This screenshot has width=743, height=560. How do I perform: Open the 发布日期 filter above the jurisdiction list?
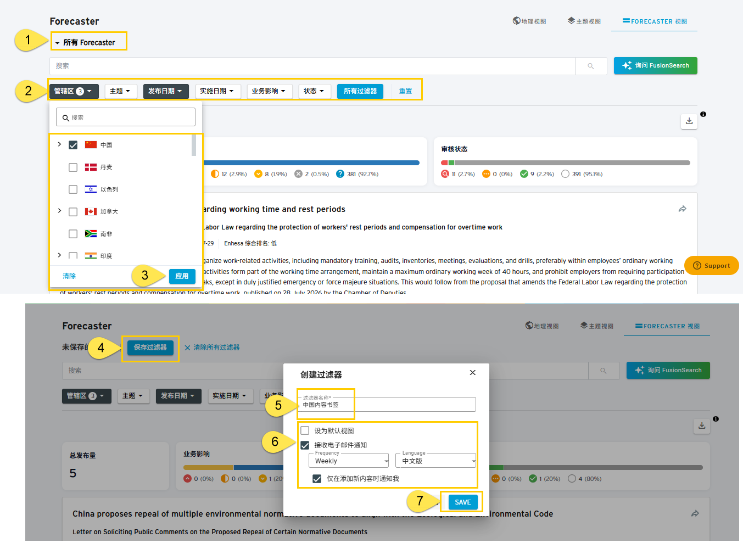tap(166, 91)
